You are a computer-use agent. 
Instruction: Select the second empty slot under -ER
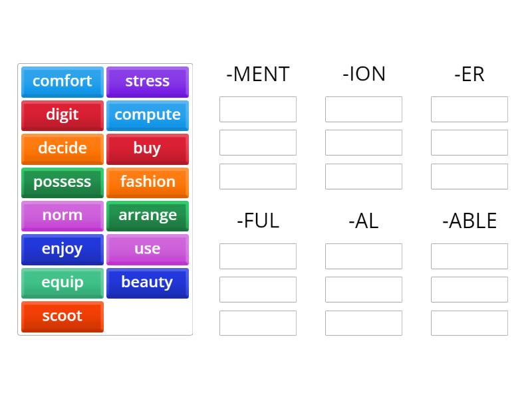469,142
